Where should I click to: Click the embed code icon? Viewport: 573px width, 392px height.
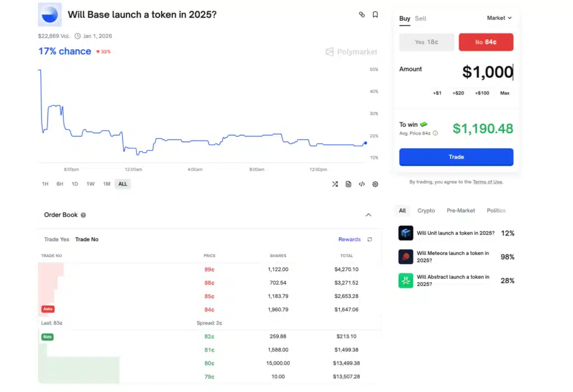tap(361, 184)
